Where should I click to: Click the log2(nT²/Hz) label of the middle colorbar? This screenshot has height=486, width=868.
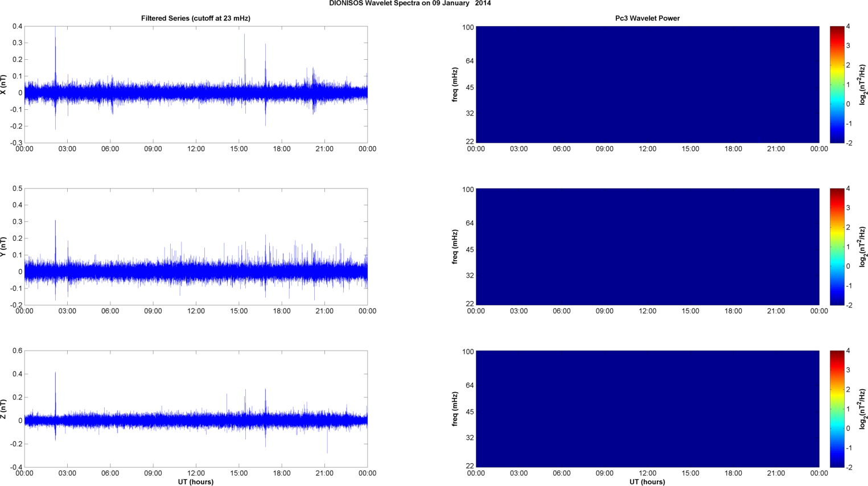click(863, 247)
